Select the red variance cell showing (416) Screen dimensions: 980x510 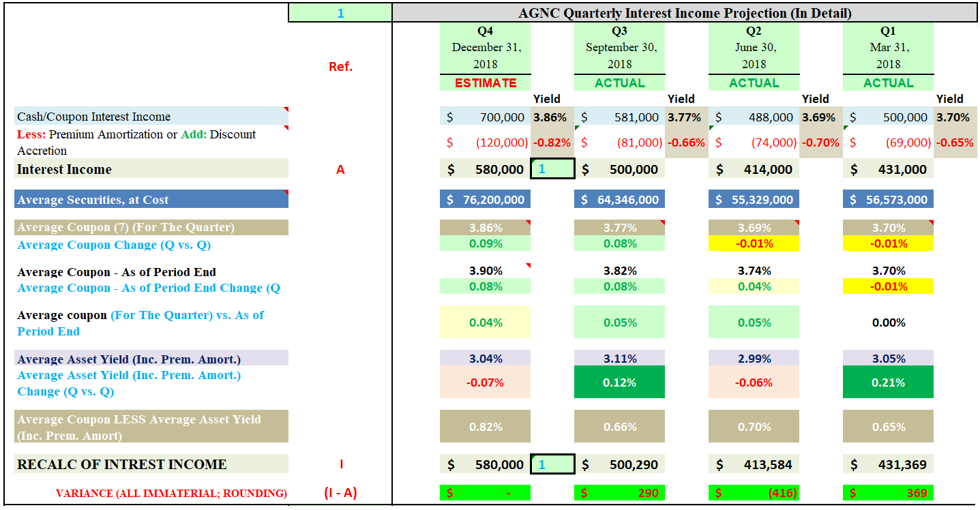754,492
